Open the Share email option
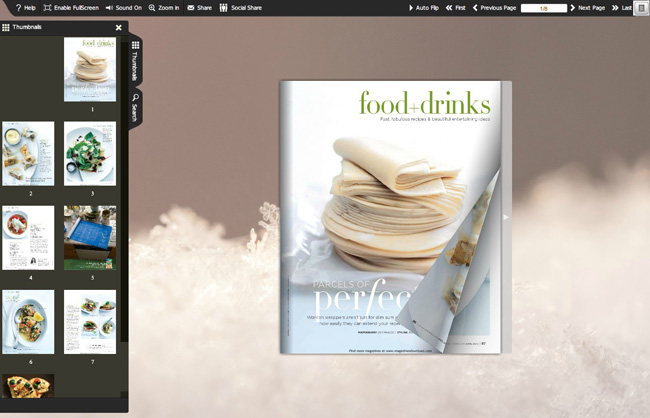Image resolution: width=650 pixels, height=418 pixels. 199,8
